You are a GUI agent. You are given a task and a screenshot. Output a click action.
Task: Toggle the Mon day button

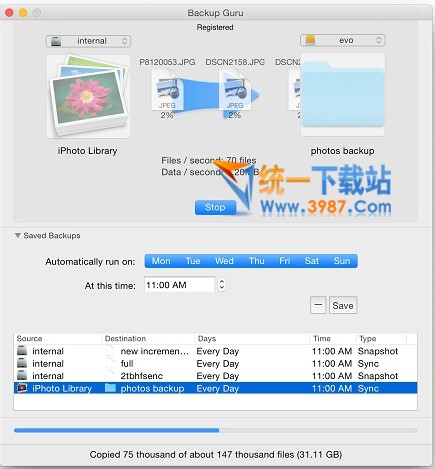click(x=161, y=261)
